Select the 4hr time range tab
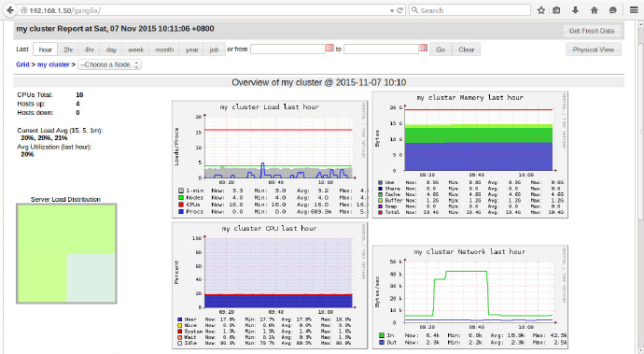 tap(89, 50)
